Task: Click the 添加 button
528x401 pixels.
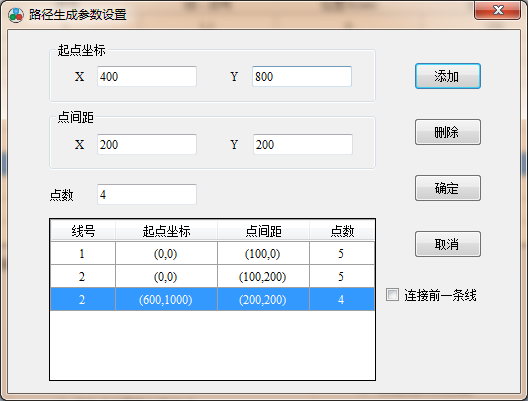Action: tap(448, 76)
